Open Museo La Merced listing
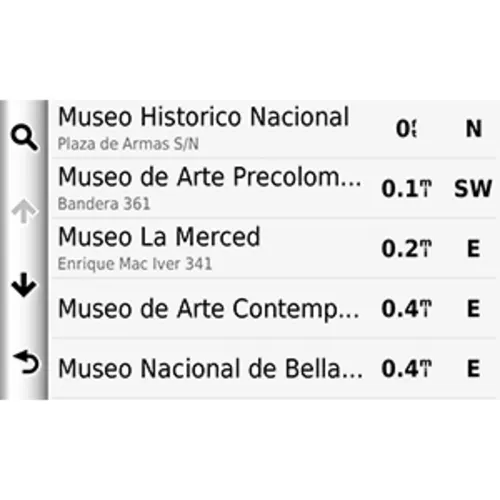Viewport: 500px width, 500px height. pos(273,248)
